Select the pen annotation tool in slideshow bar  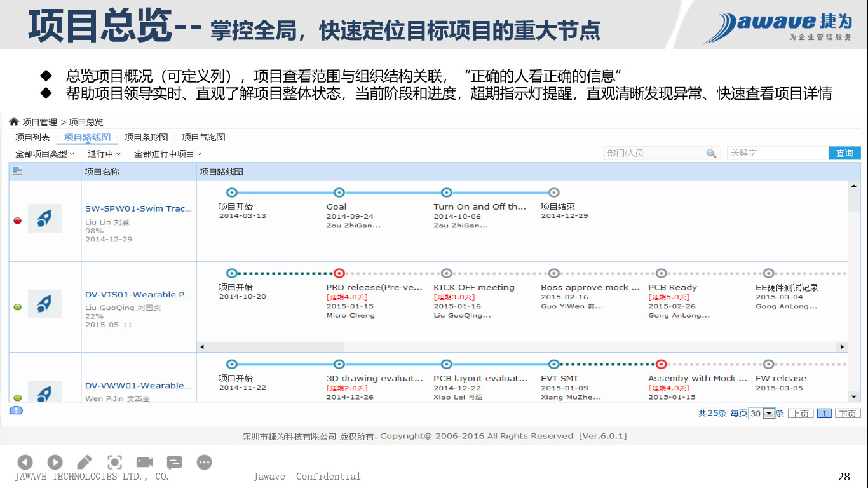[85, 462]
